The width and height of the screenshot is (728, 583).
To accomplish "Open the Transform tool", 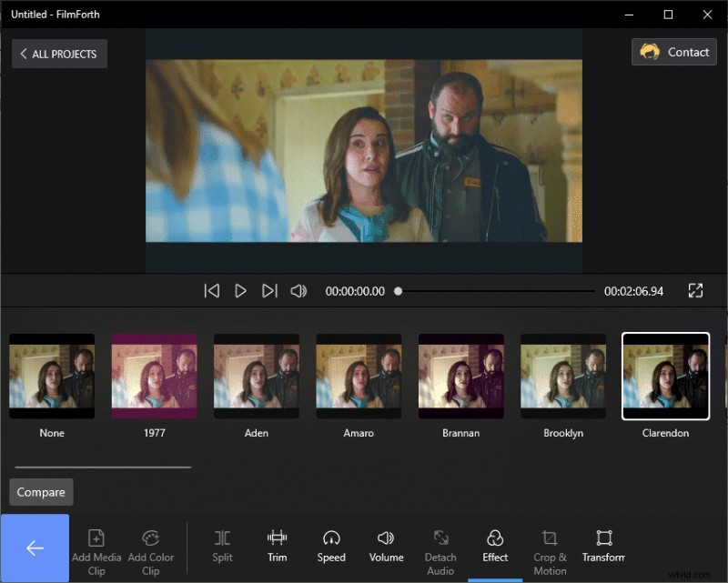I will (604, 546).
